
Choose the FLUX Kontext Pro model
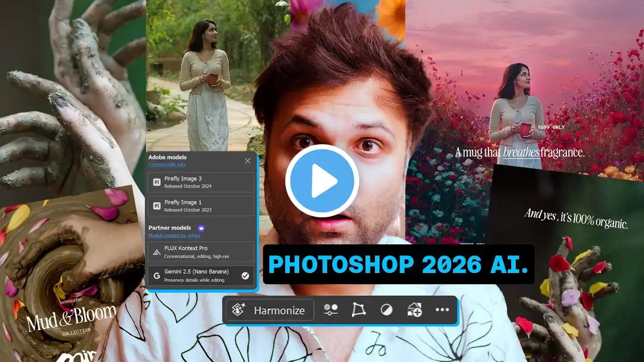pyautogui.click(x=201, y=252)
